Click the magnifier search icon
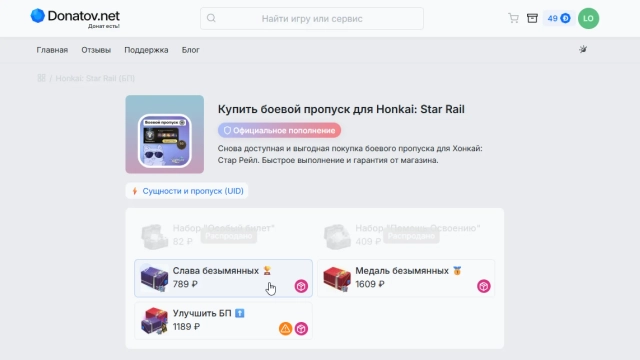 (211, 18)
